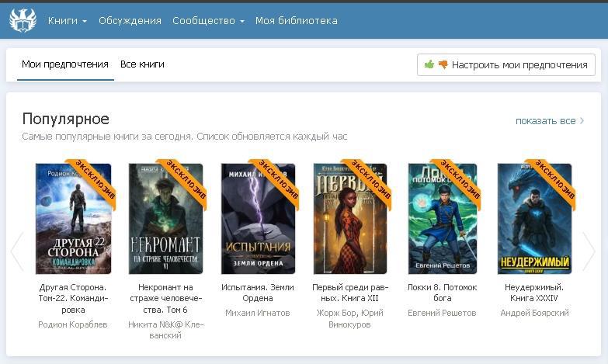
Task: Click the site eagle logo icon
Action: [x=23, y=21]
